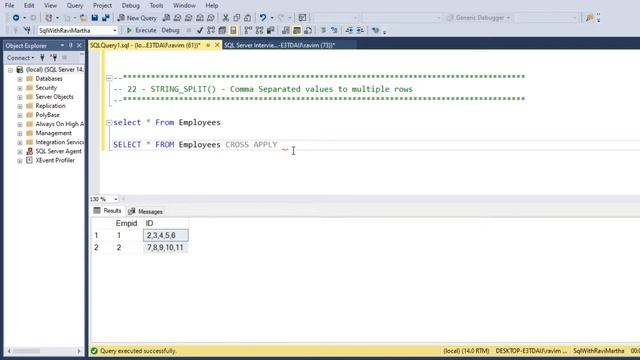Open the Tools menu

pos(156,6)
